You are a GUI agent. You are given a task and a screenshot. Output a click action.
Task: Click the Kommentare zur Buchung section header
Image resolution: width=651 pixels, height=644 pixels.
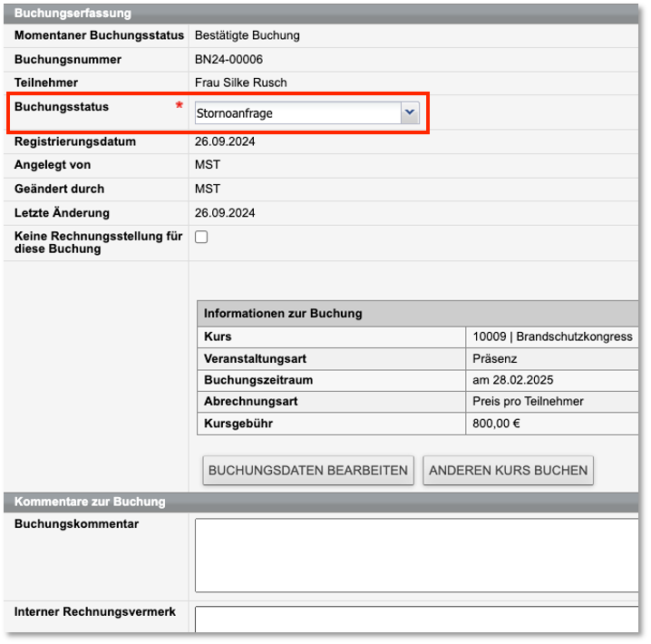(x=90, y=502)
